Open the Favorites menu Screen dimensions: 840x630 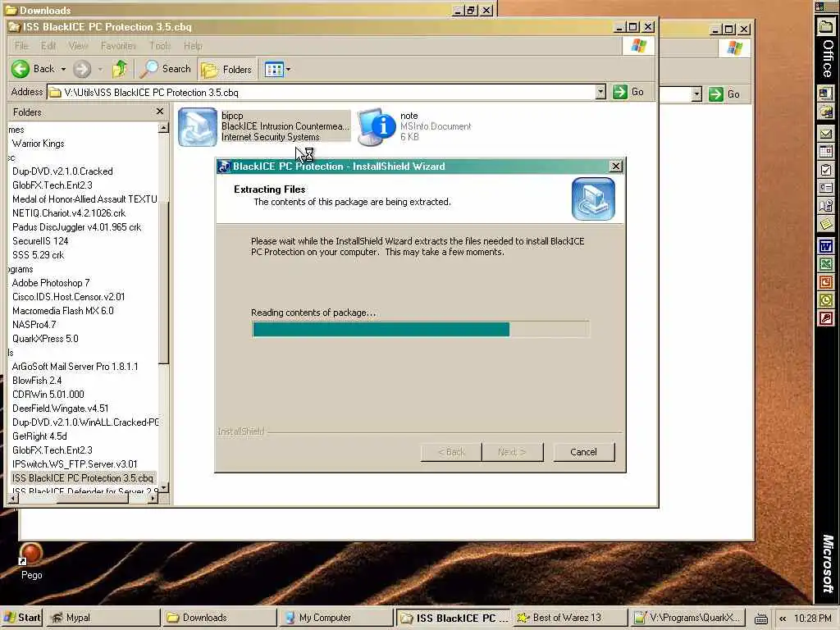click(118, 46)
